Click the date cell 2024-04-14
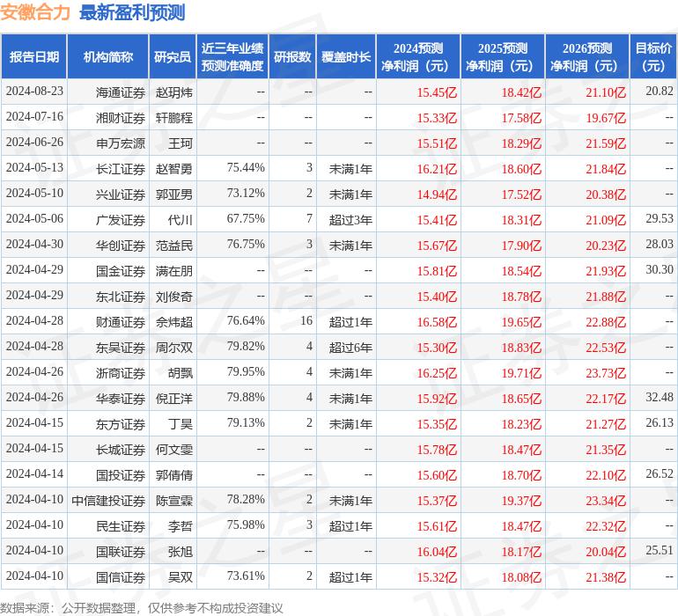Screen dimensions: 678x616 [34, 473]
